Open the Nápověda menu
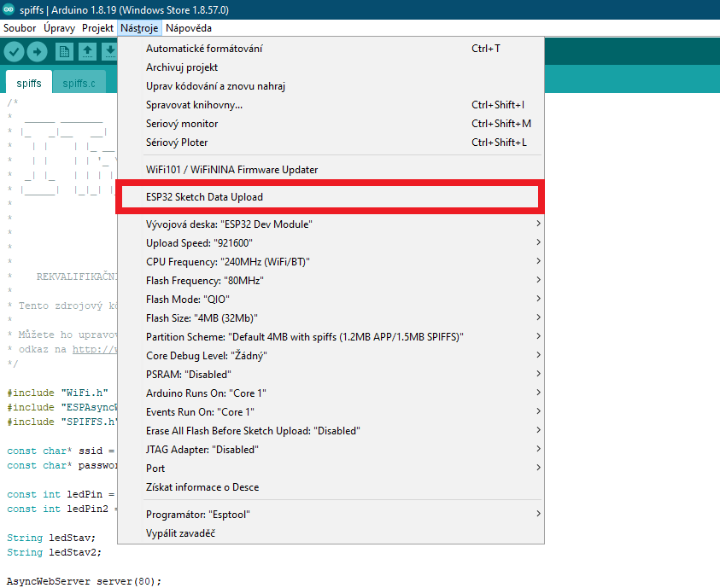The height and width of the screenshot is (588, 720). tap(189, 28)
